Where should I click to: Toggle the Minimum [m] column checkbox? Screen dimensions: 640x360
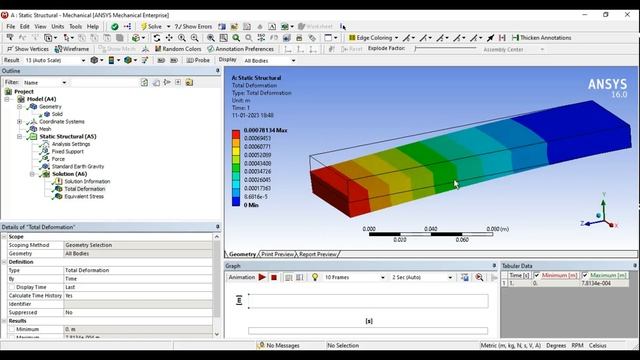(x=537, y=276)
